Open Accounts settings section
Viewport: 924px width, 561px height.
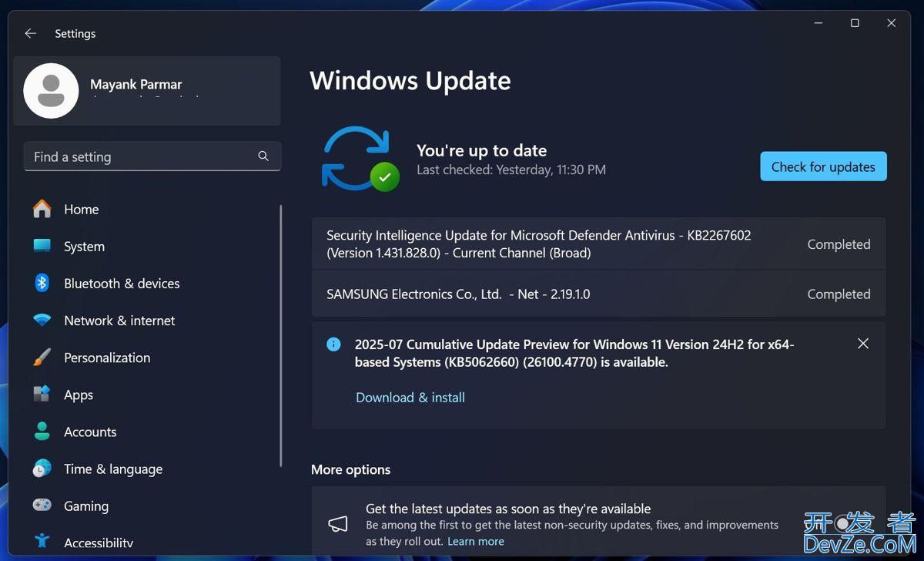[89, 432]
